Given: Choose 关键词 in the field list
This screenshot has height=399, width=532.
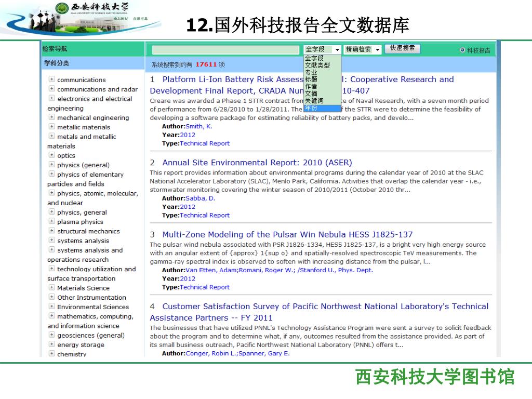Looking at the screenshot, I should (322, 101).
